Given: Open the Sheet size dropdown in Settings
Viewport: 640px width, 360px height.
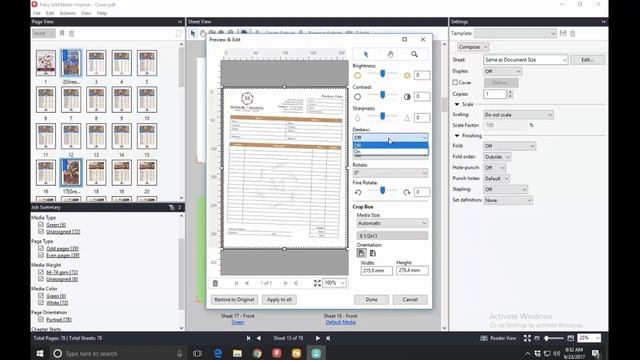Looking at the screenshot, I should coord(525,60).
